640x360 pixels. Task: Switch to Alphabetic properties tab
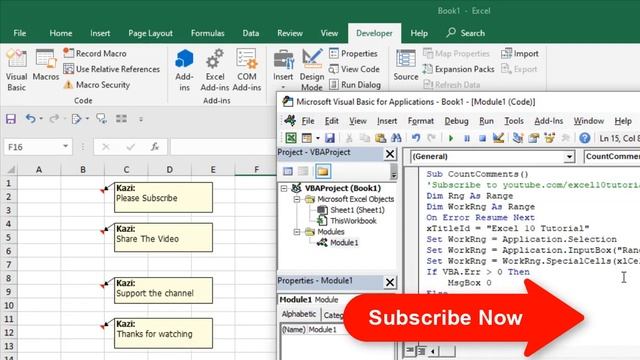tap(299, 314)
